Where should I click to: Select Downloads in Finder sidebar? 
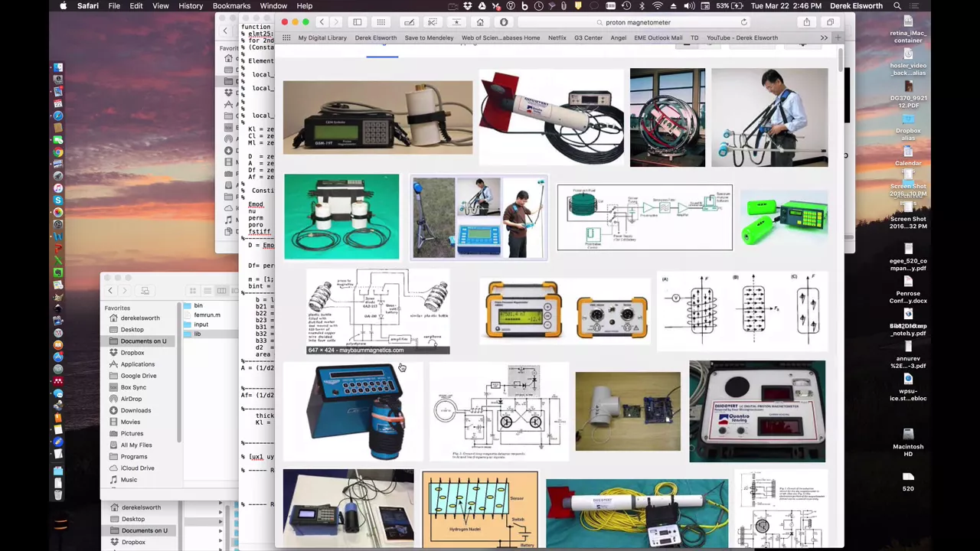[136, 410]
